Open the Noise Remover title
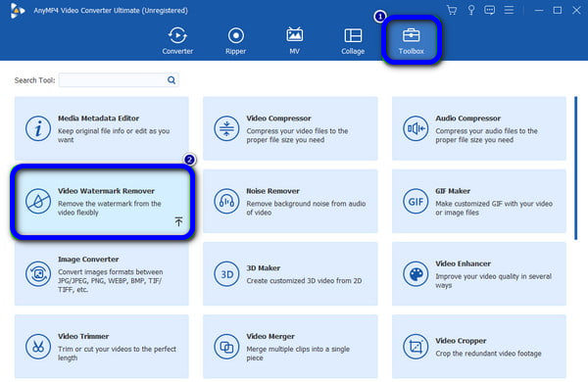The image size is (588, 382). (x=272, y=191)
